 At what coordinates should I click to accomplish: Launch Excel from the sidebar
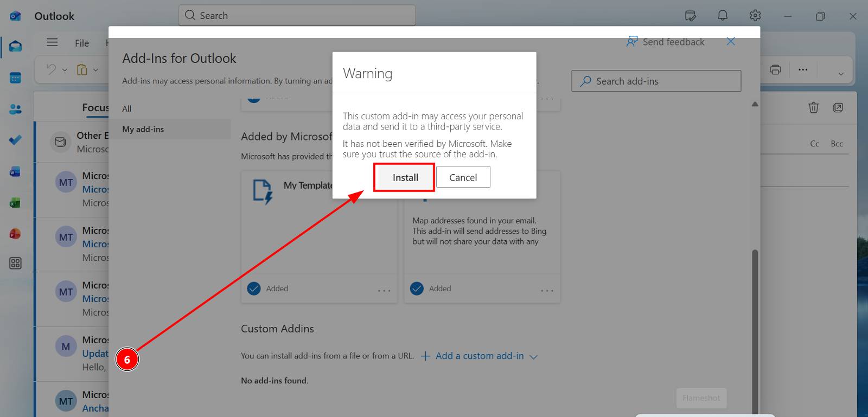coord(15,203)
